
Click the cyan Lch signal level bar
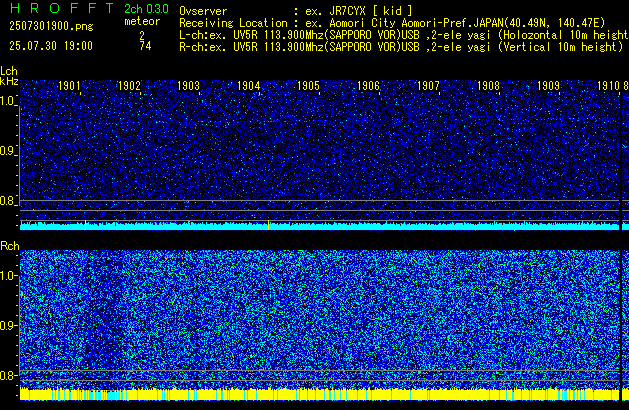319,227
